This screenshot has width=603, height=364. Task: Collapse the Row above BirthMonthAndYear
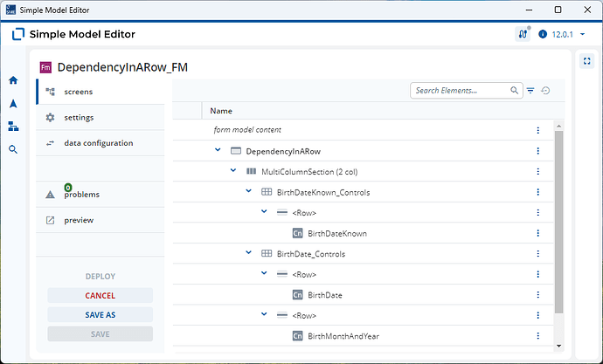(264, 314)
